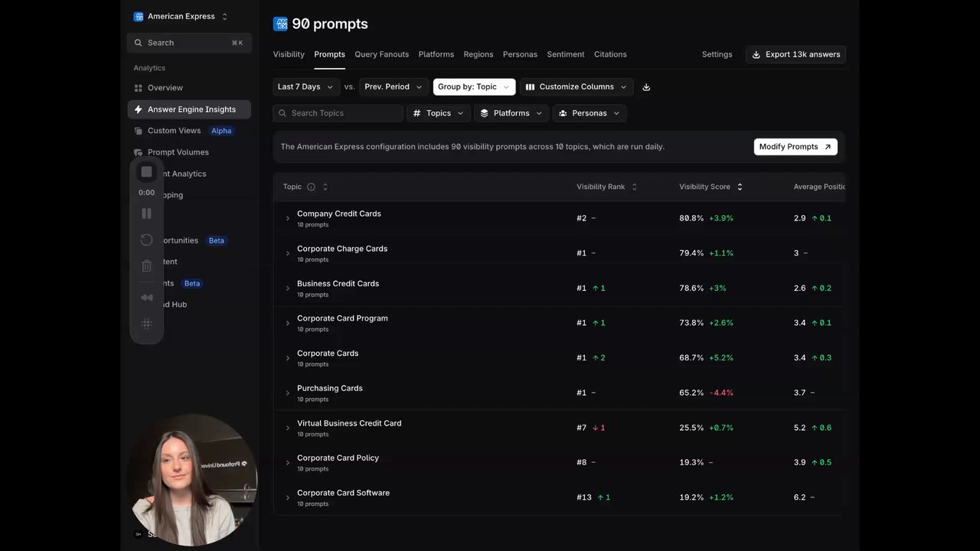Expand the Business Credit Cards row

(288, 289)
